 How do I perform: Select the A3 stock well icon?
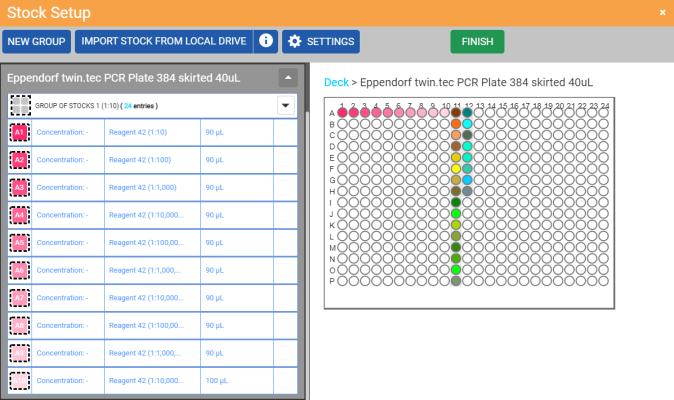click(19, 187)
